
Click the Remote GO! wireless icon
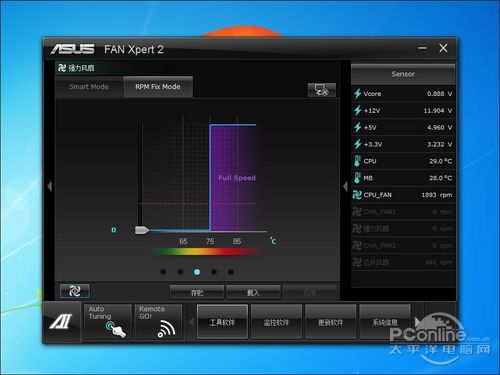[166, 329]
